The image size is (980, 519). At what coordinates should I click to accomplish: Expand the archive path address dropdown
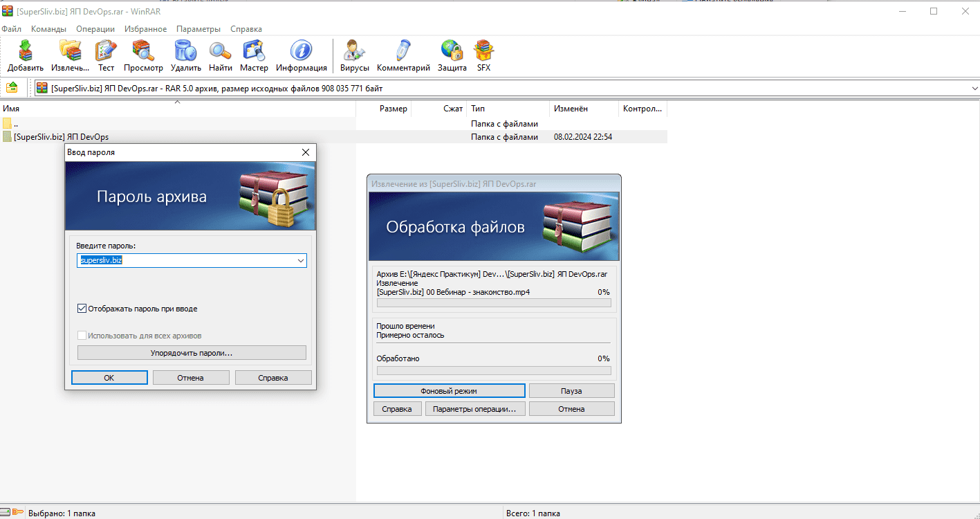974,88
